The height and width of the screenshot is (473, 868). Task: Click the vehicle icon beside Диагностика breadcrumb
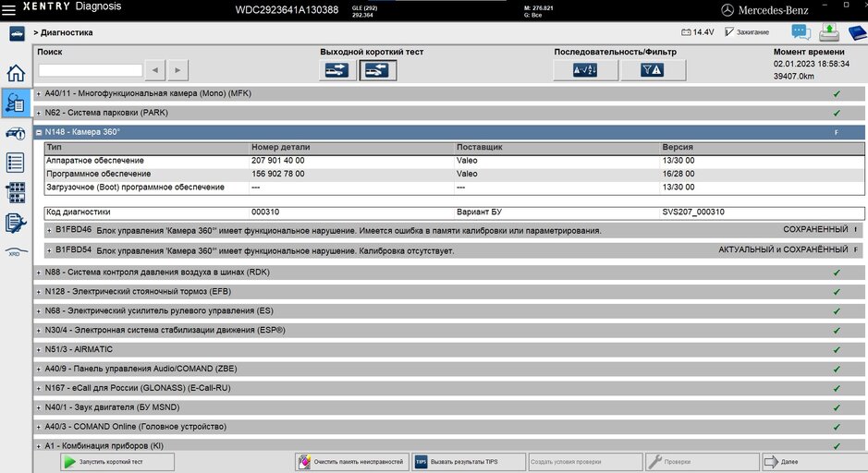click(17, 34)
